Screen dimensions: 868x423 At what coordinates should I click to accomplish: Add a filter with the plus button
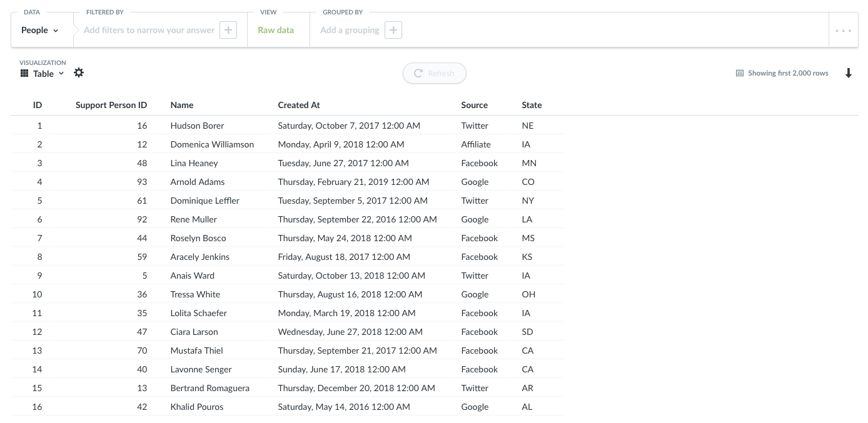pos(228,30)
